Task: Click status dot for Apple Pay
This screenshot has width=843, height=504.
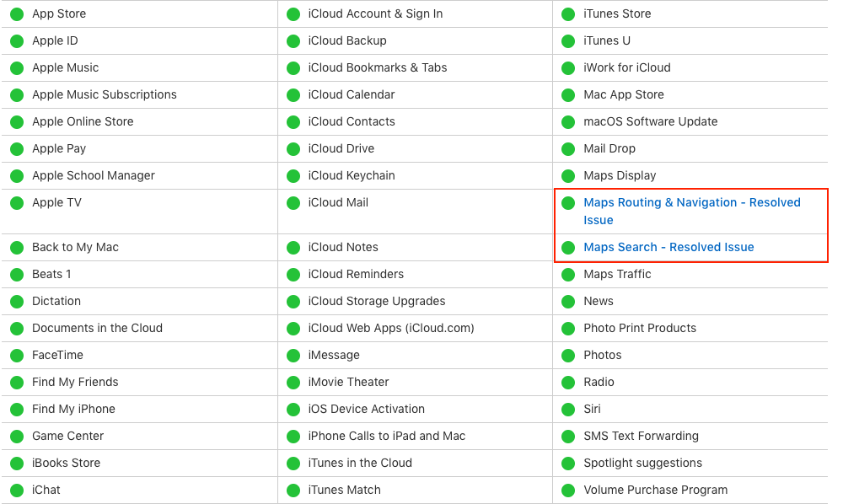Action: [x=17, y=149]
